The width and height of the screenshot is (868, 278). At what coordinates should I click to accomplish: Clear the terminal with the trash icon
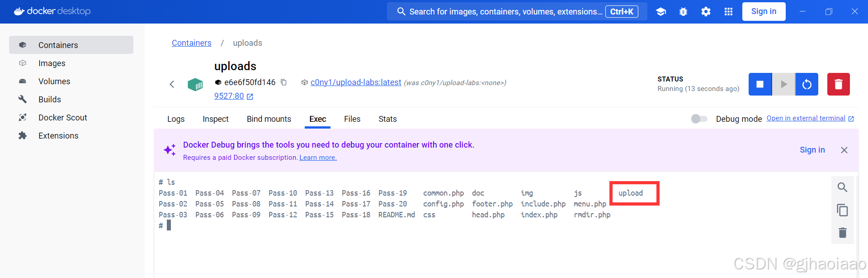pyautogui.click(x=842, y=233)
